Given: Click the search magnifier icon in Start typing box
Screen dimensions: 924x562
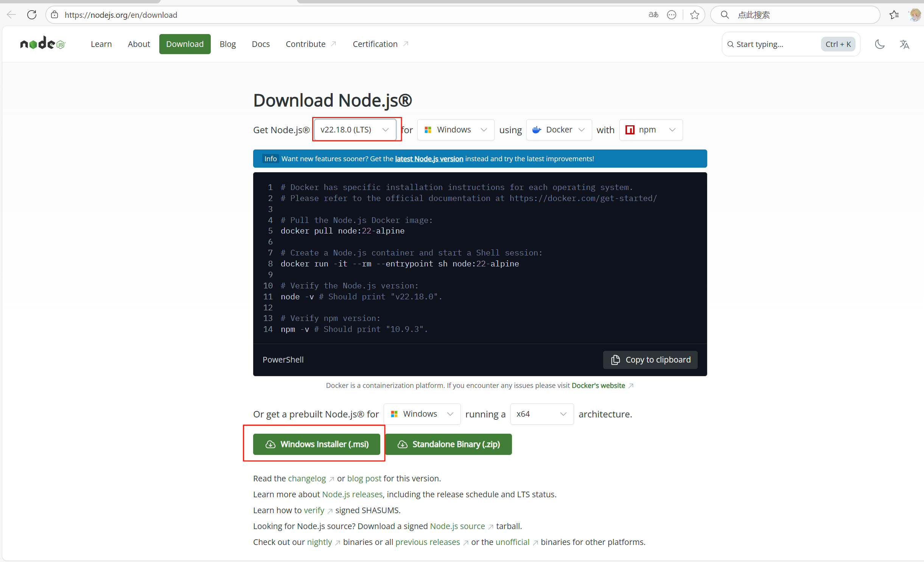Looking at the screenshot, I should [x=730, y=44].
